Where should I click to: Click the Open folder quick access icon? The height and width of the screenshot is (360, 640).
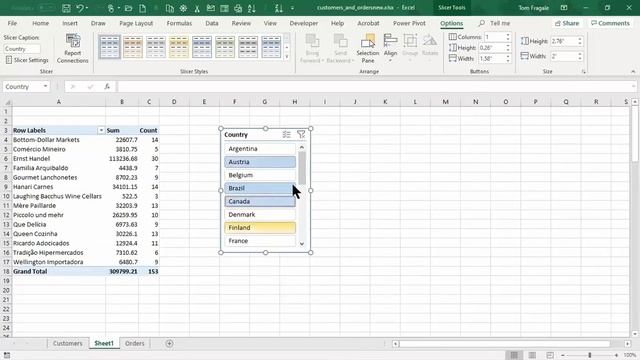128,8
